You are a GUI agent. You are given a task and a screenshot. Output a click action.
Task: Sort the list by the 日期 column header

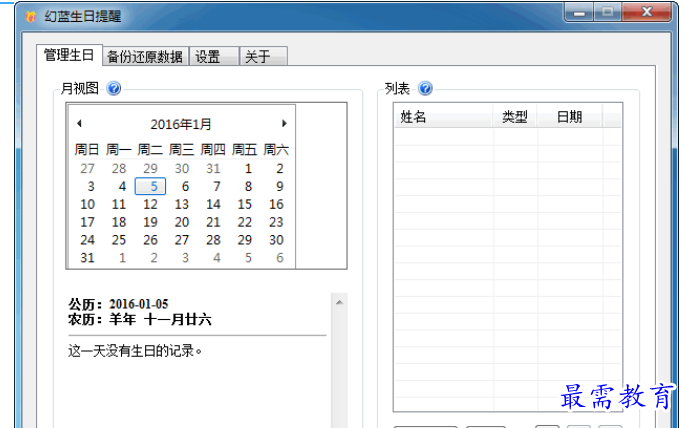[569, 117]
